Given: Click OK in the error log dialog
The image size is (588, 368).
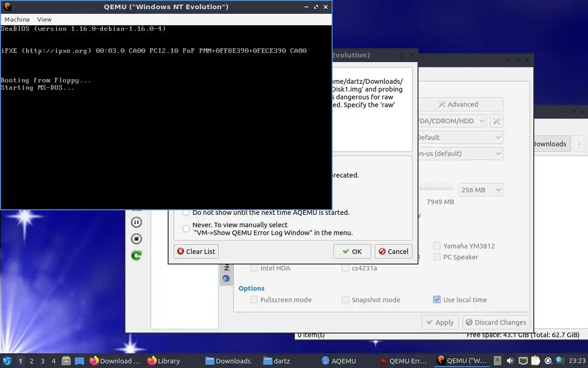Looking at the screenshot, I should (352, 252).
